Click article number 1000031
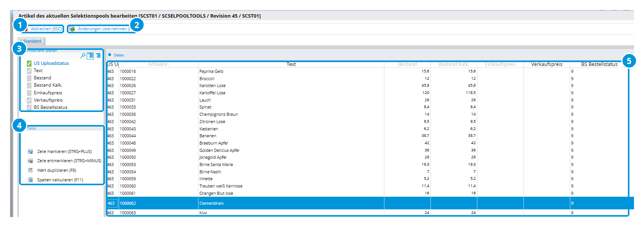The image size is (644, 227). pyautogui.click(x=127, y=100)
